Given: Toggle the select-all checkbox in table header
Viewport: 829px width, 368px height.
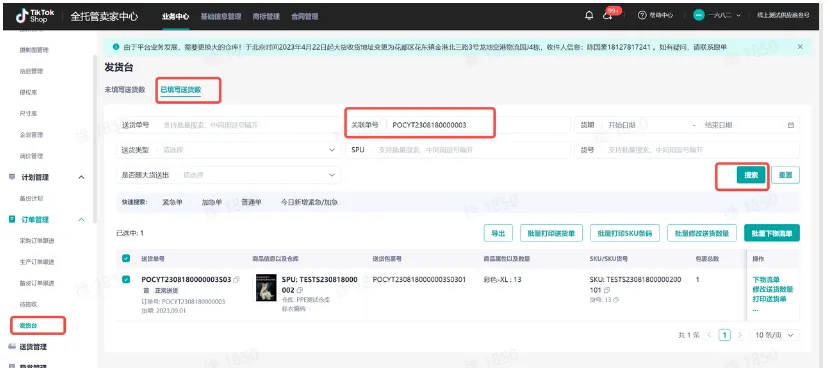Looking at the screenshot, I should pyautogui.click(x=126, y=259).
